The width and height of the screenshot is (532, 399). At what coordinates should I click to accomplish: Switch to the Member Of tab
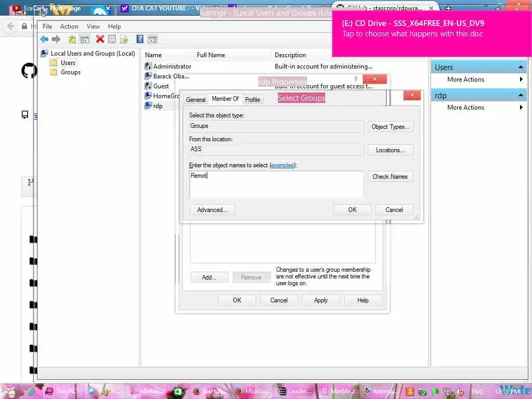point(225,99)
